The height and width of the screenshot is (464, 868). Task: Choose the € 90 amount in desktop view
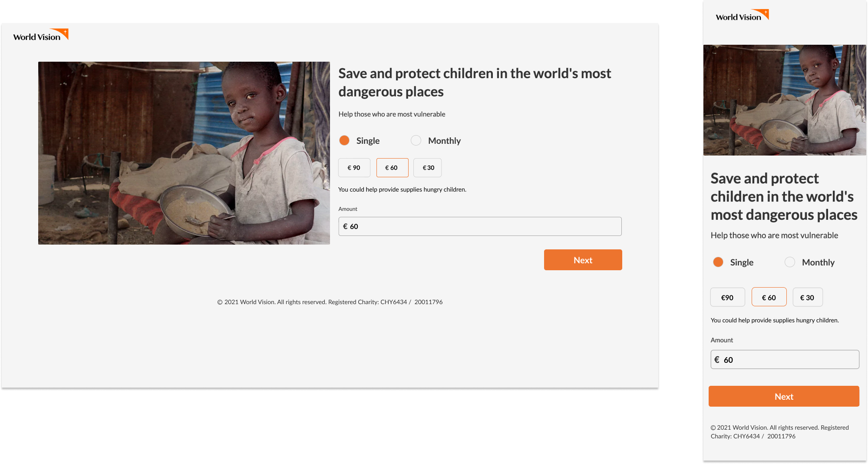[354, 168]
